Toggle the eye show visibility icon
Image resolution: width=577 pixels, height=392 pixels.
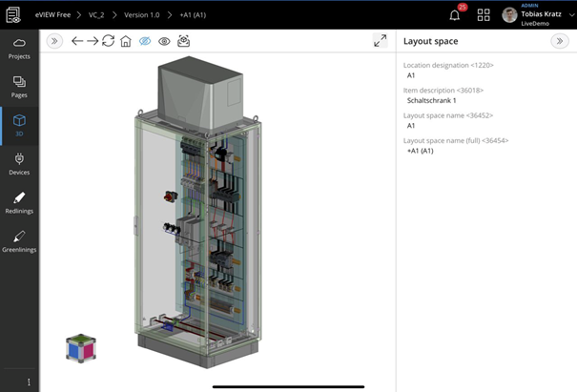point(164,41)
